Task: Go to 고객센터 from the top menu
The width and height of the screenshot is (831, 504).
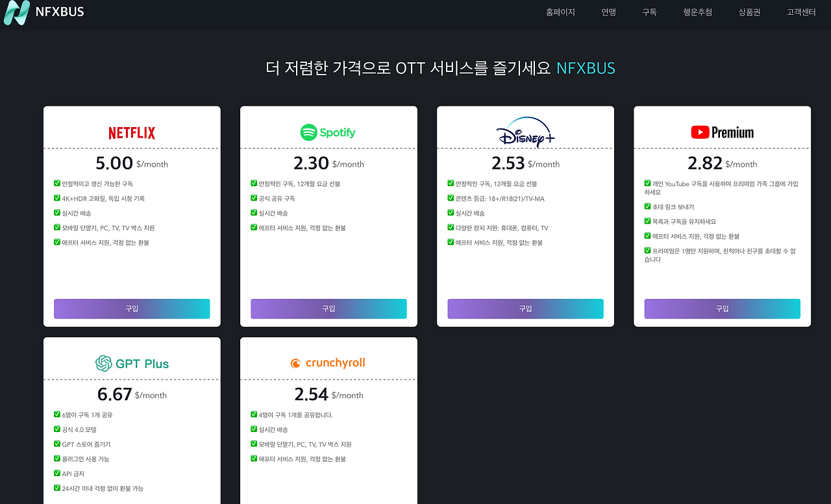Action: click(801, 12)
